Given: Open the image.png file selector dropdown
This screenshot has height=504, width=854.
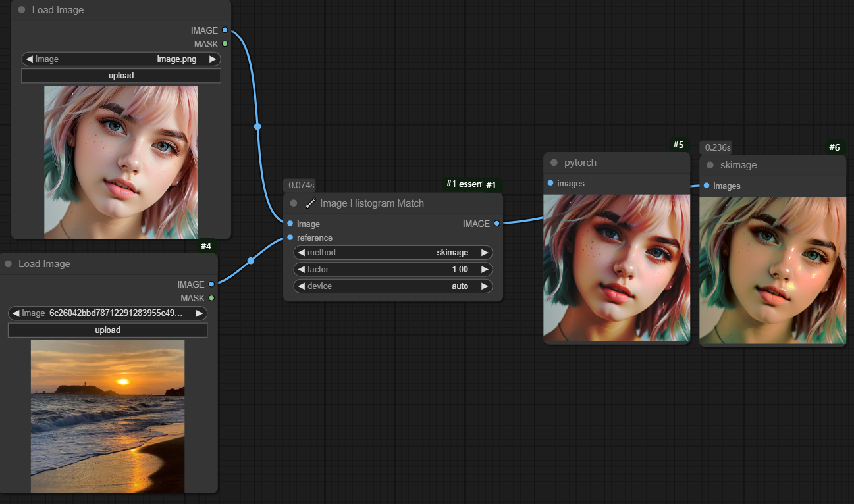Looking at the screenshot, I should pos(121,59).
